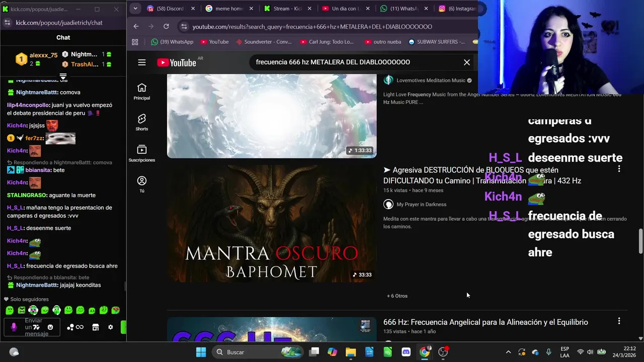The height and width of the screenshot is (362, 644).
Task: Open the YouTube bookmark
Action: tap(214, 42)
